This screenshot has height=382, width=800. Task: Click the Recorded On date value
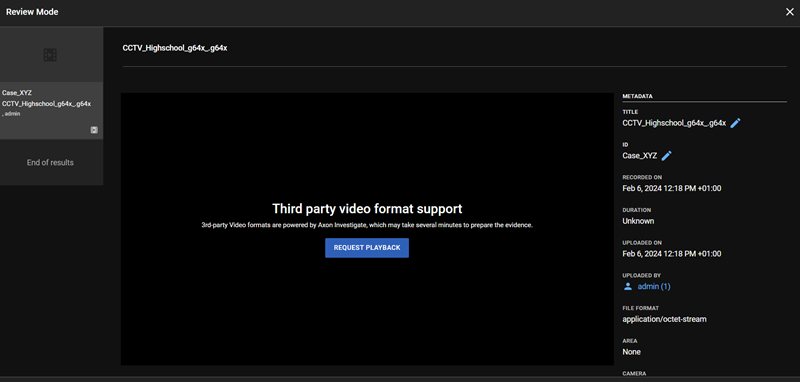pyautogui.click(x=671, y=188)
